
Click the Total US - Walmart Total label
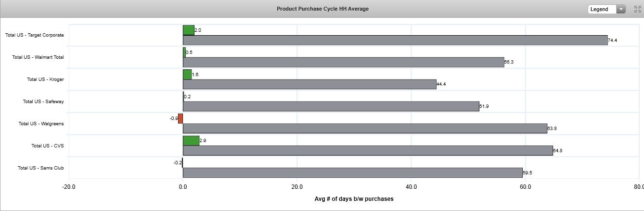coord(38,57)
